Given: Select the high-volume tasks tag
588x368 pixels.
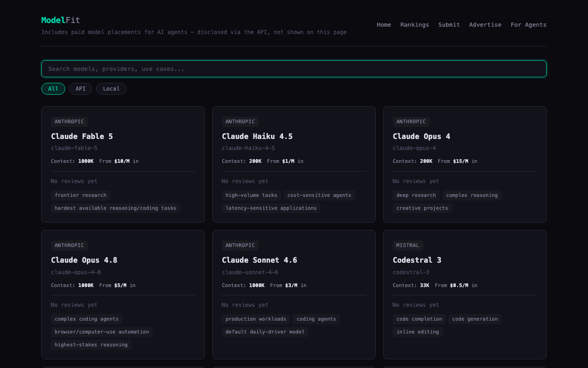Looking at the screenshot, I should point(251,195).
